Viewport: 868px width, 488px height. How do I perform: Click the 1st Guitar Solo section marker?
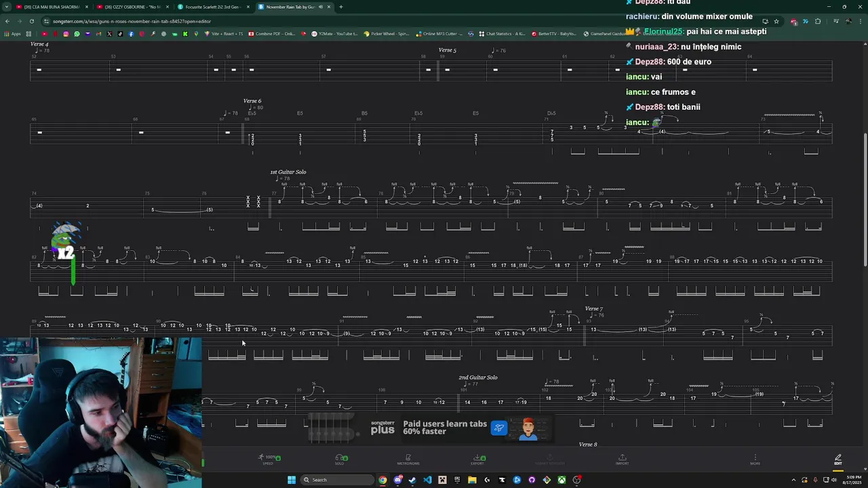pyautogui.click(x=288, y=172)
